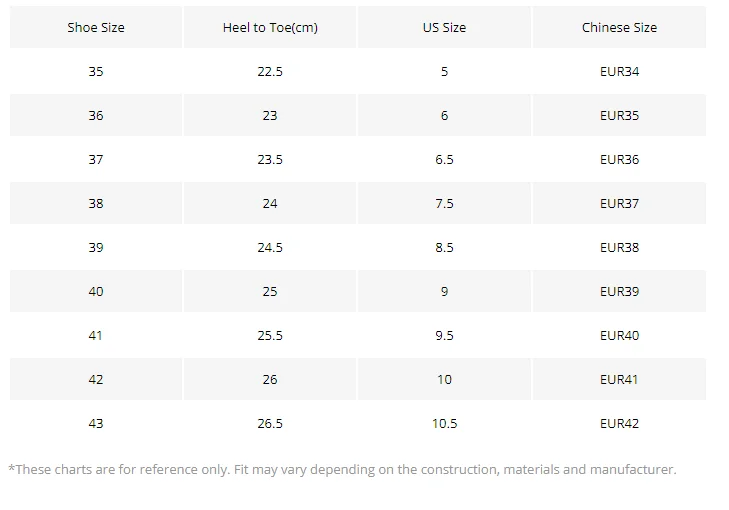
Task: Click the Chinese Size column header
Action: click(619, 27)
